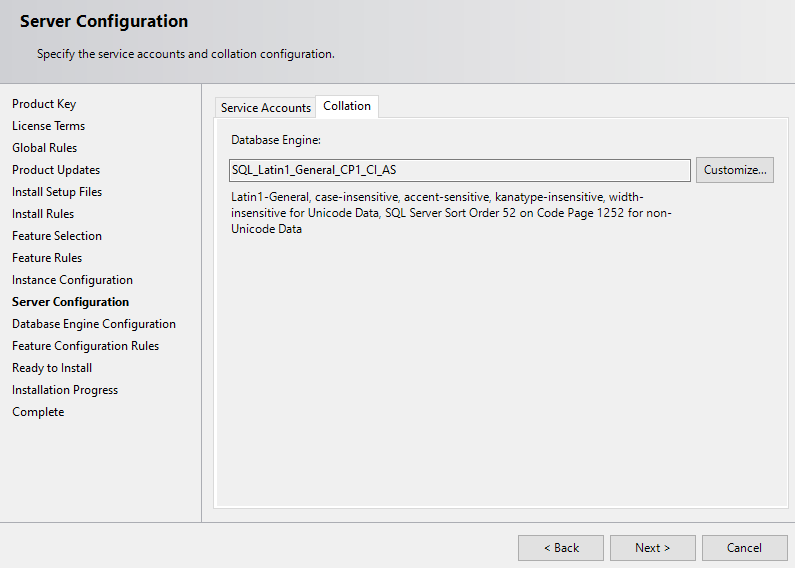The width and height of the screenshot is (795, 568).
Task: Click Feature Rules in the step list
Action: (47, 258)
